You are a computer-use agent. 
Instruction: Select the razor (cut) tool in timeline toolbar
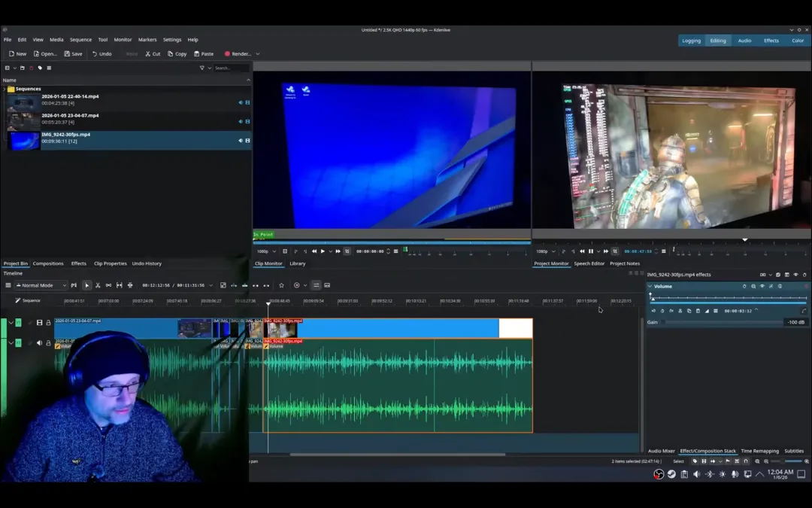(98, 285)
